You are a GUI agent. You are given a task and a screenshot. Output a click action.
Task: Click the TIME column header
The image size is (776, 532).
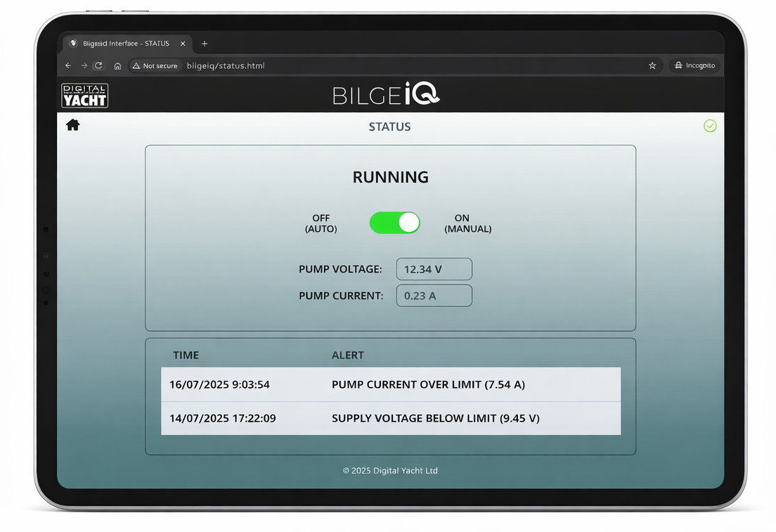(186, 355)
